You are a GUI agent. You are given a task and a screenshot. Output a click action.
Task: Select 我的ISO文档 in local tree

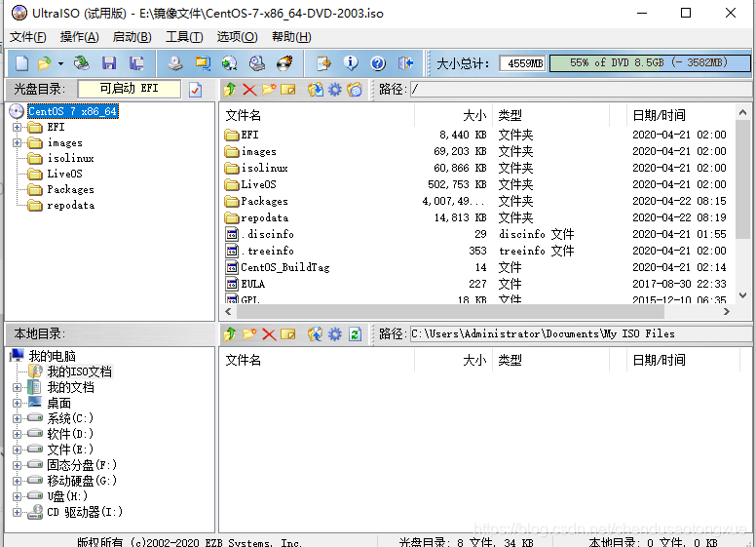tap(80, 371)
